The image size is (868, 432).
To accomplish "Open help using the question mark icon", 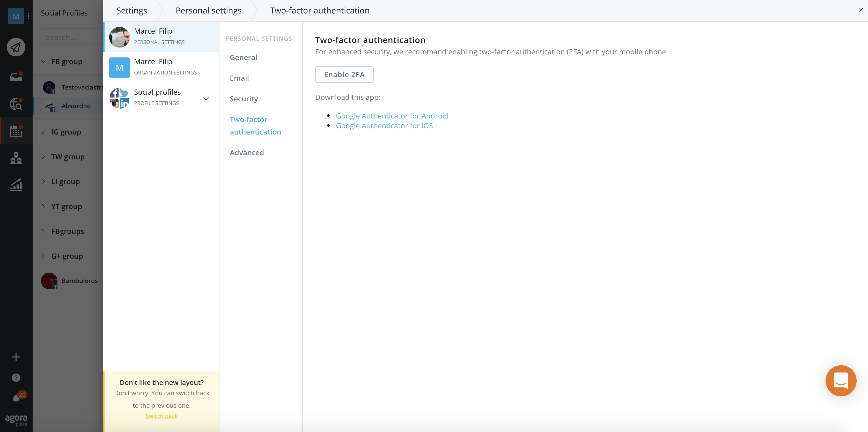I will tap(16, 377).
